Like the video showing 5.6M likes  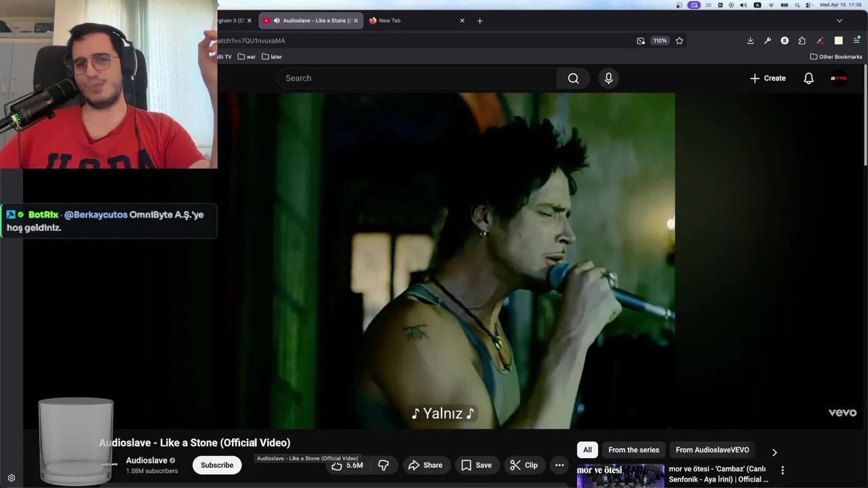coord(347,465)
